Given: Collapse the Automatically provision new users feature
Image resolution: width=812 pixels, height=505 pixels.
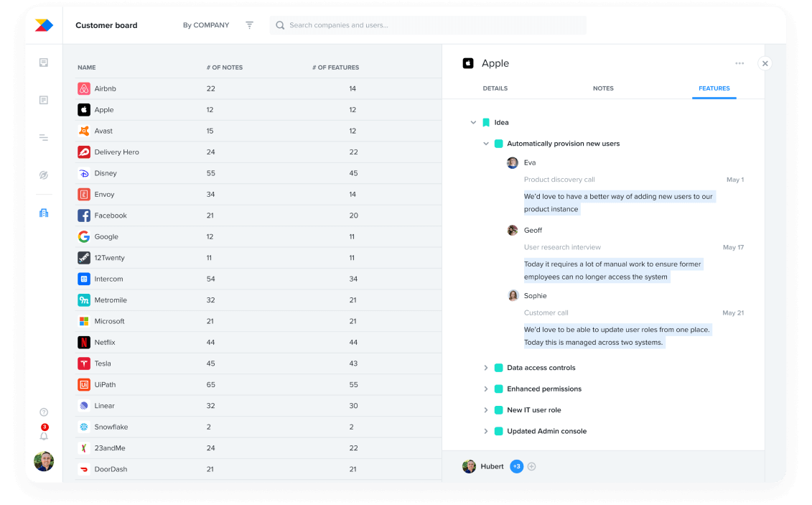Looking at the screenshot, I should 485,143.
